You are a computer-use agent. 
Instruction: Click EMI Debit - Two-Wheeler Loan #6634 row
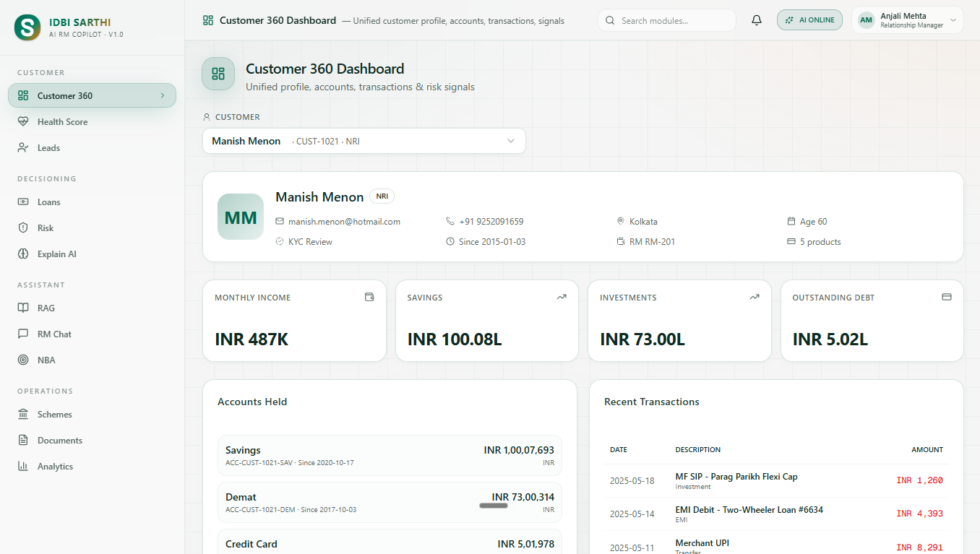coord(776,514)
